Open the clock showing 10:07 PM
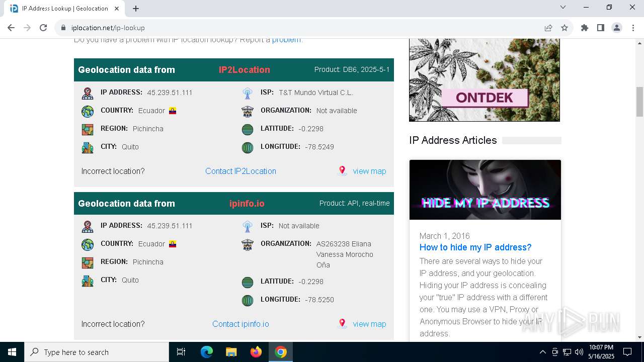 pyautogui.click(x=601, y=352)
